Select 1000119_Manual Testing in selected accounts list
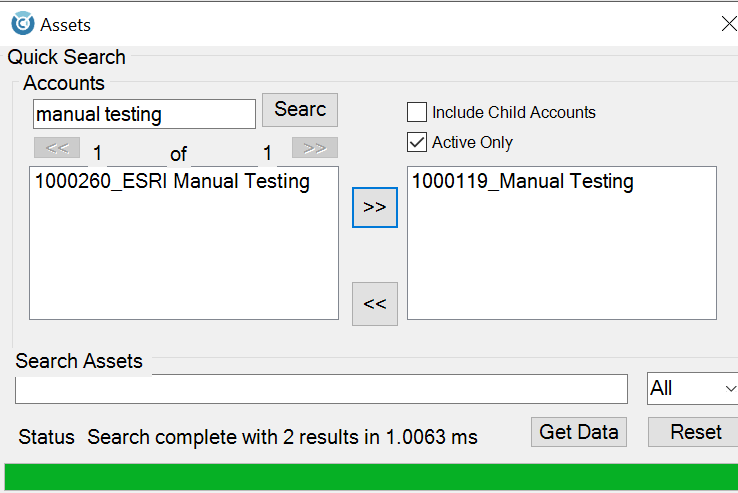Screen dimensions: 738x493 (x=522, y=182)
